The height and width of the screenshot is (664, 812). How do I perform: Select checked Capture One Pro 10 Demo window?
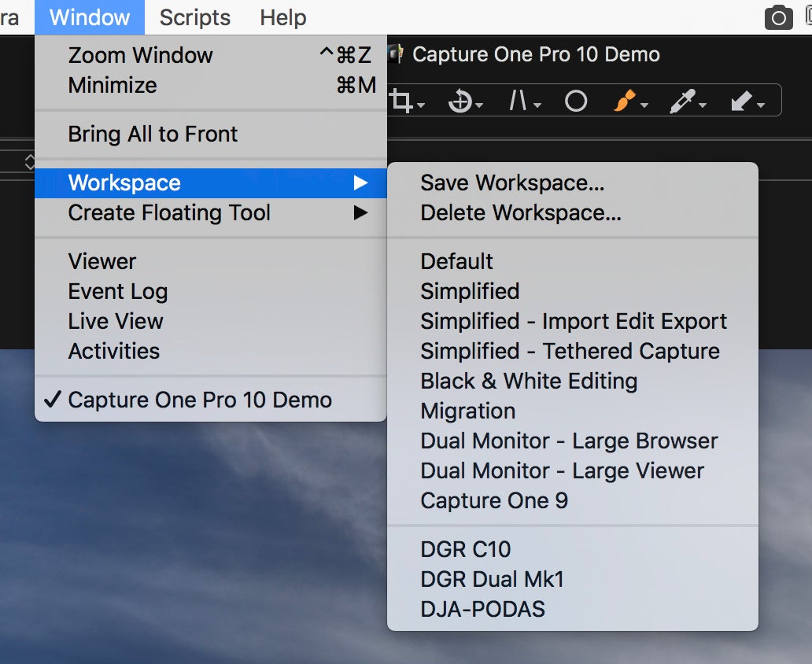(x=211, y=400)
